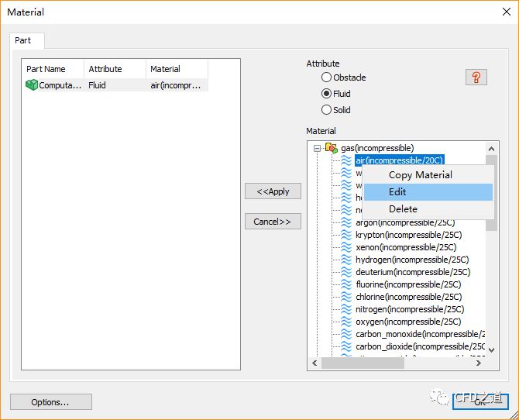This screenshot has height=420, width=519.
Task: Click the red question mark help icon
Action: click(x=476, y=77)
